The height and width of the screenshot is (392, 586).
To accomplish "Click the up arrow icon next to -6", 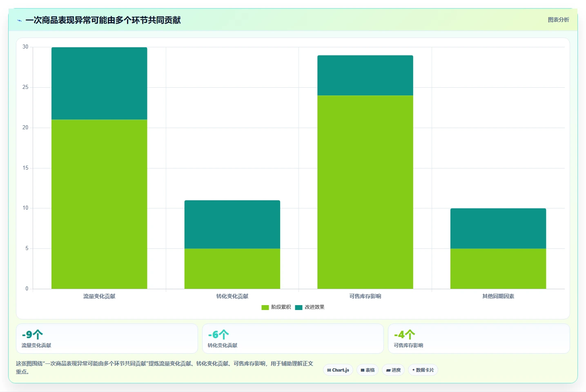I will 224,334.
